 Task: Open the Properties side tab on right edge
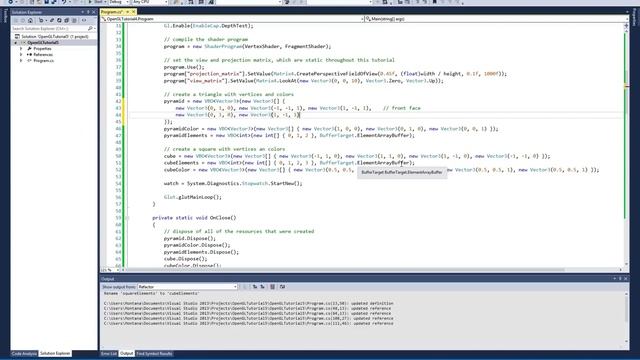point(634,17)
